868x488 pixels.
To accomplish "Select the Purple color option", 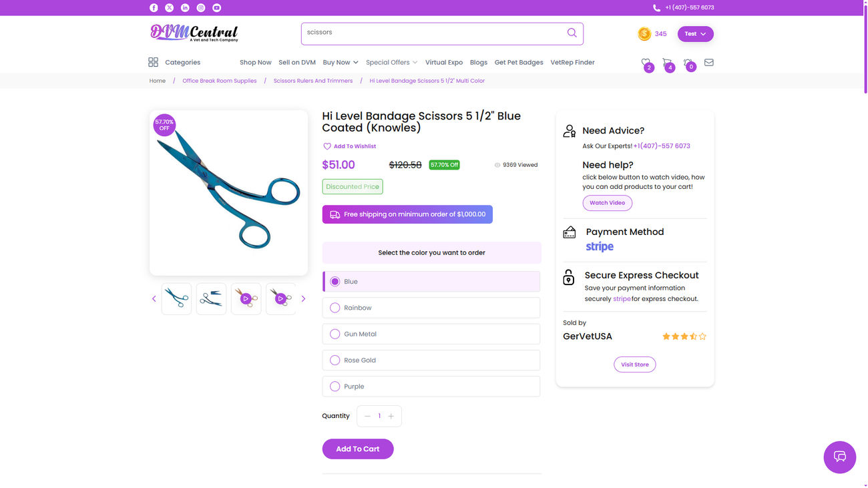I will click(x=335, y=387).
